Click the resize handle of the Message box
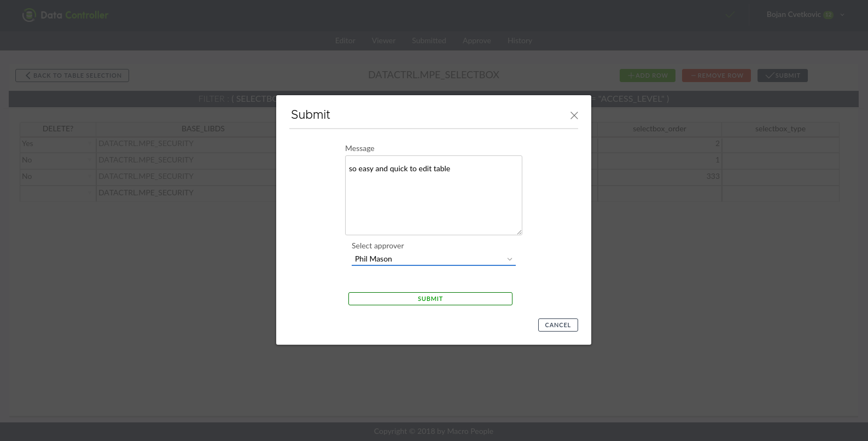The height and width of the screenshot is (441, 868). tap(519, 232)
